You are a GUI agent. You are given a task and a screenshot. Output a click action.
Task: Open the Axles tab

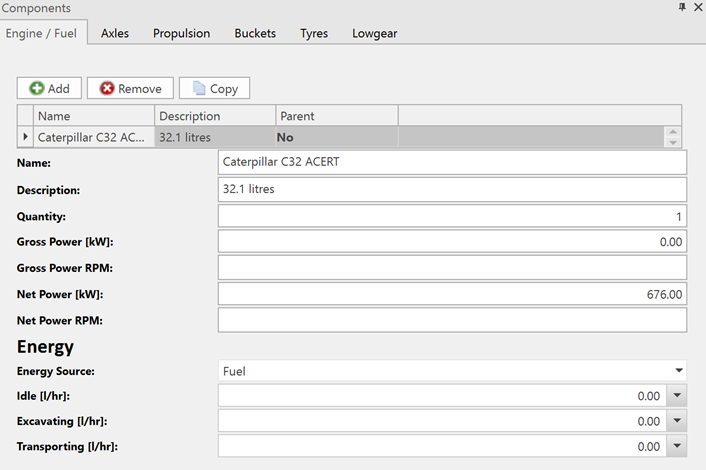pos(115,33)
